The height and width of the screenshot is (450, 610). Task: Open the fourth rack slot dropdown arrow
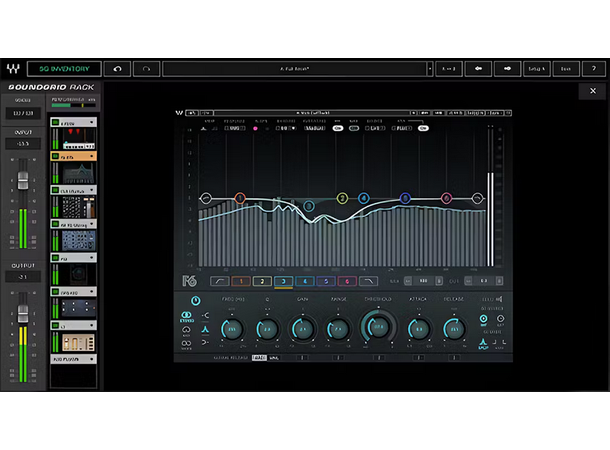pos(92,224)
